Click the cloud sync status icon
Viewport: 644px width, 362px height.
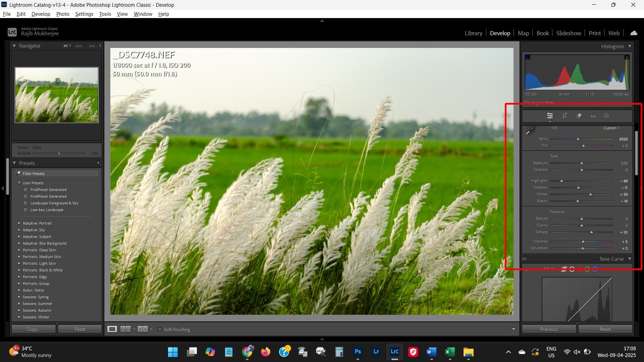click(x=634, y=33)
